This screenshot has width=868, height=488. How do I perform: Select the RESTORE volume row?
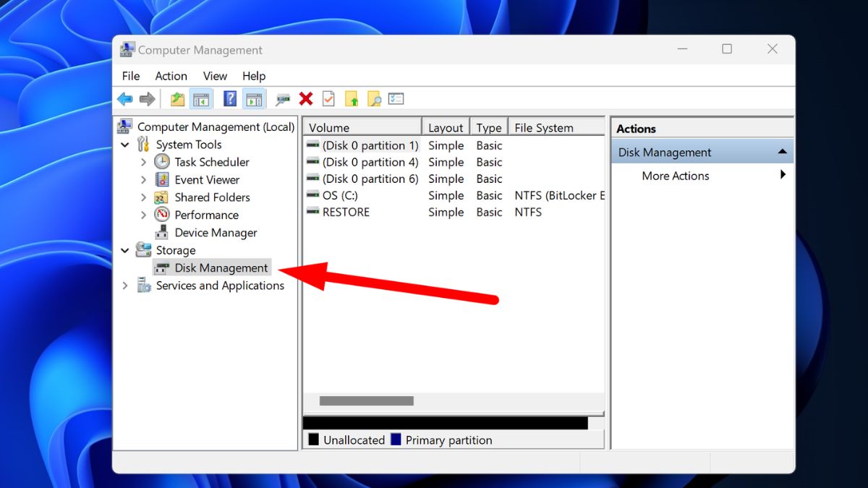(454, 212)
